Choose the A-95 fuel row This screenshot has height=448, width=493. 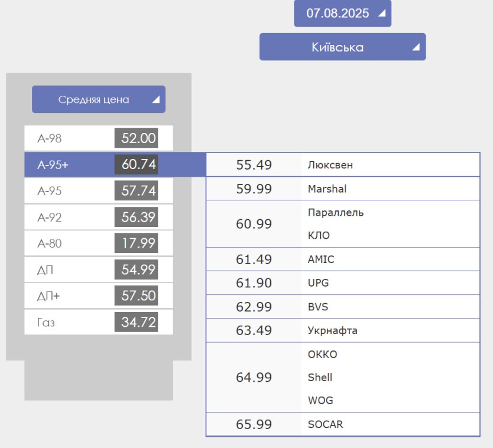pyautogui.click(x=99, y=190)
